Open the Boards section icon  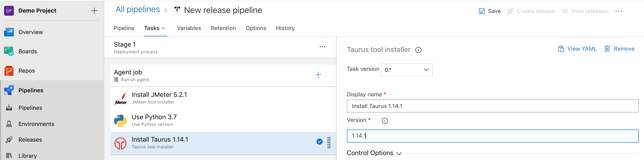point(9,51)
